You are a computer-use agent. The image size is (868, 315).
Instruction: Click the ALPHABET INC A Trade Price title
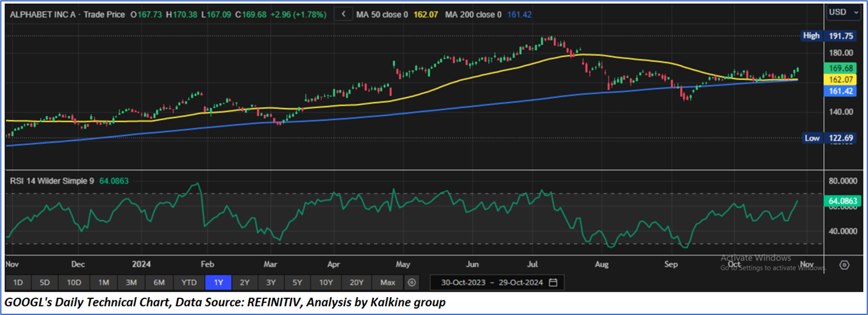67,14
